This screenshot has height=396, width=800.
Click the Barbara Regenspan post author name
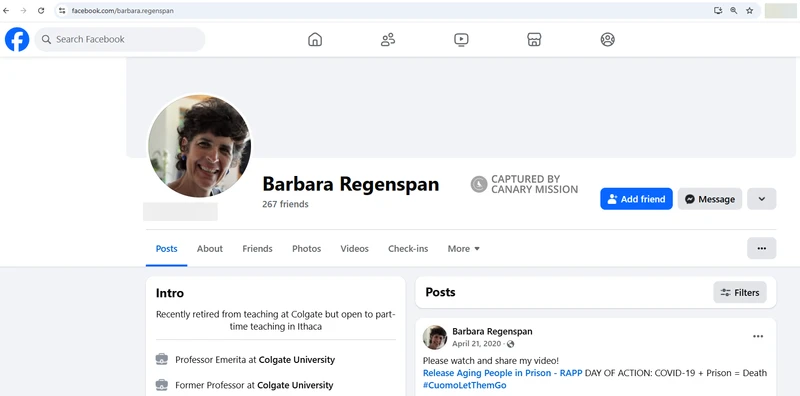pyautogui.click(x=492, y=331)
